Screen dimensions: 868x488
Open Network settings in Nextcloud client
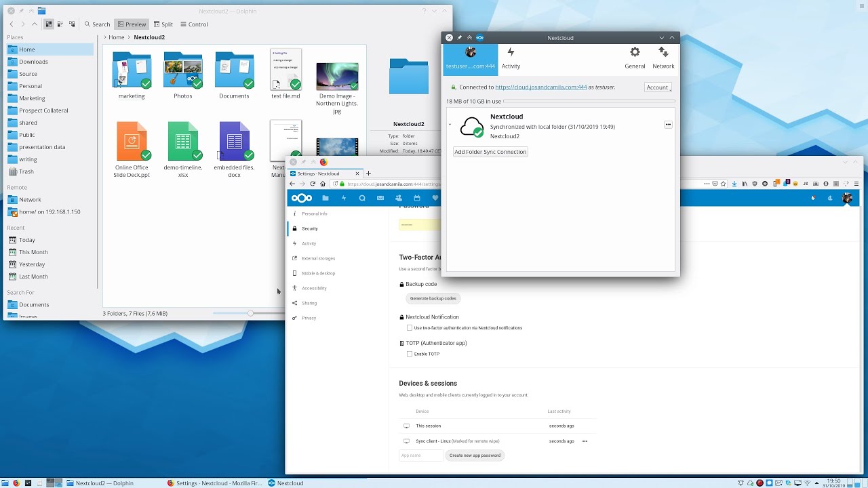(663, 58)
